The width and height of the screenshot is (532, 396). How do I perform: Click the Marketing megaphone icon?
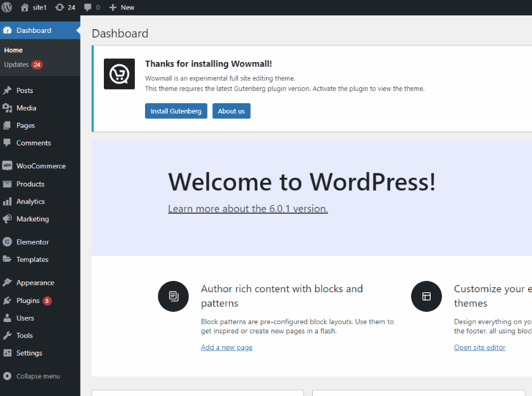7,219
